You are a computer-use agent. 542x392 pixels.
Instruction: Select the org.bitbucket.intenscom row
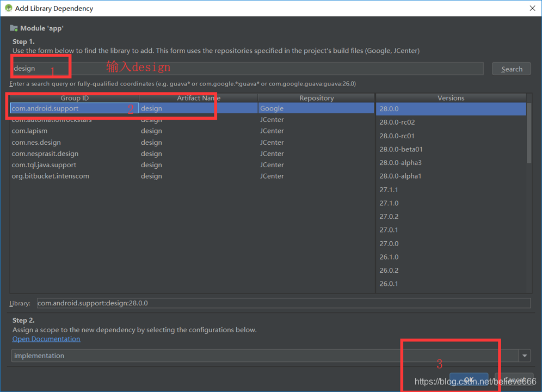[x=192, y=176]
